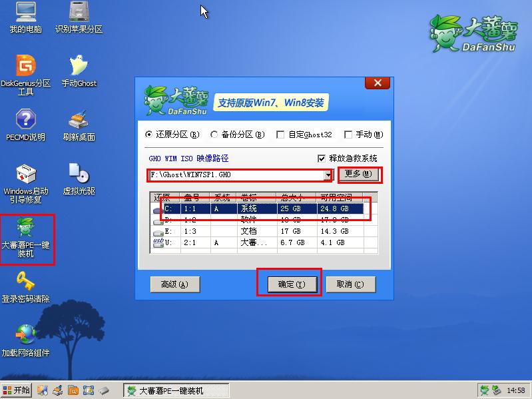Open the 加载网络组件 desktop icon
This screenshot has width=532, height=399.
(25, 335)
